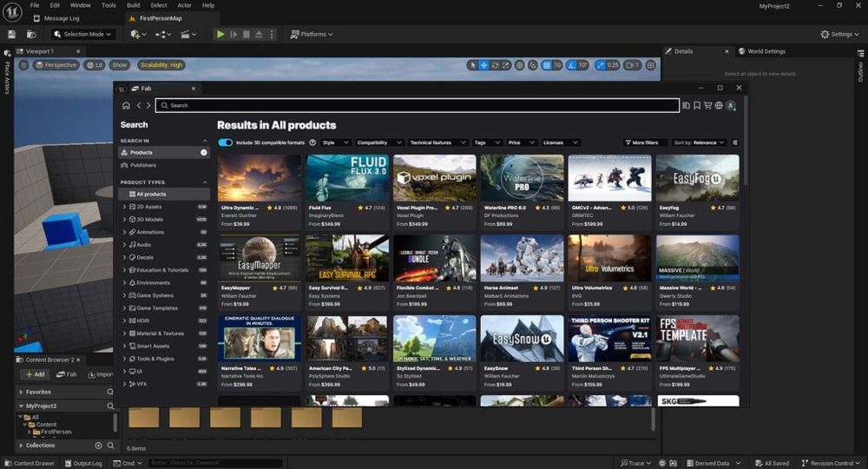Image resolution: width=868 pixels, height=469 pixels.
Task: Click the Scalability: High button
Action: click(x=161, y=65)
